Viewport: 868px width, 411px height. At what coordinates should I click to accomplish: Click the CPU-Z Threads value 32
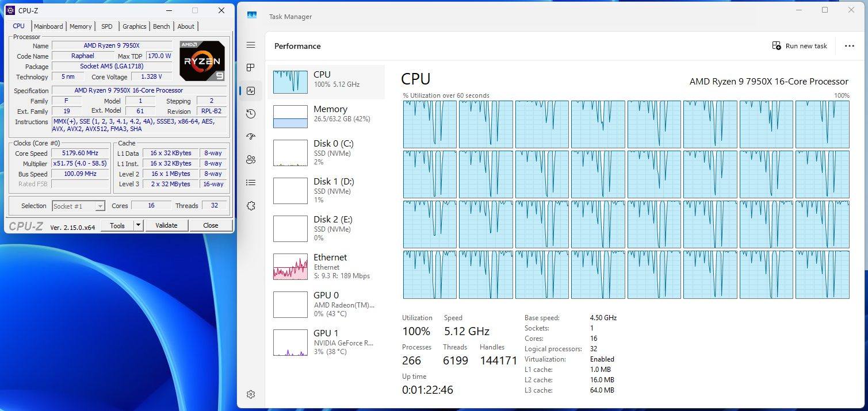click(214, 206)
